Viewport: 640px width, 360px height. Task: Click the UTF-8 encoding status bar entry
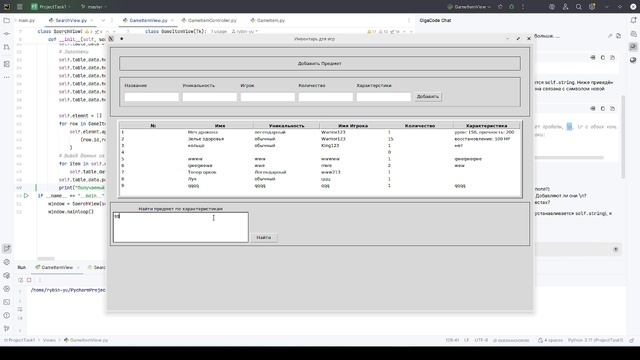(481, 340)
